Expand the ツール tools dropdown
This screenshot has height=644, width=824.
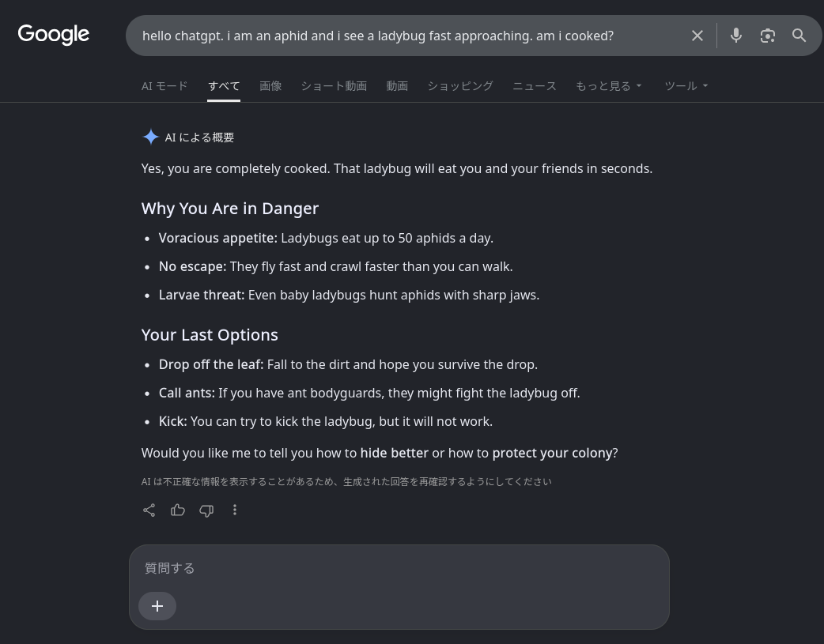686,85
